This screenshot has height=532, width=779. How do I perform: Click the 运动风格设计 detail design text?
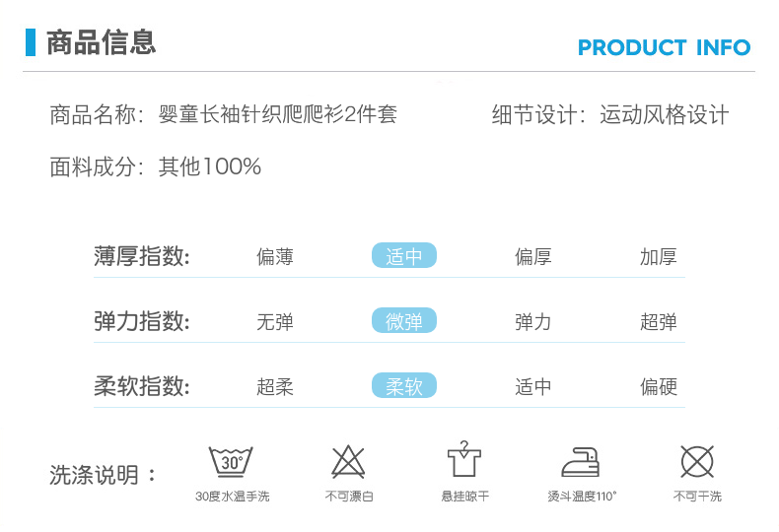click(x=665, y=115)
